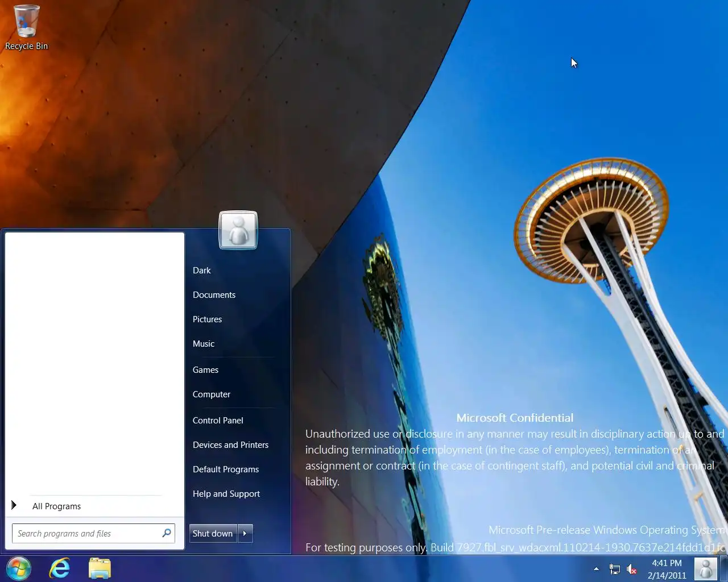Open the clock showing 4:41 PM

click(x=667, y=569)
